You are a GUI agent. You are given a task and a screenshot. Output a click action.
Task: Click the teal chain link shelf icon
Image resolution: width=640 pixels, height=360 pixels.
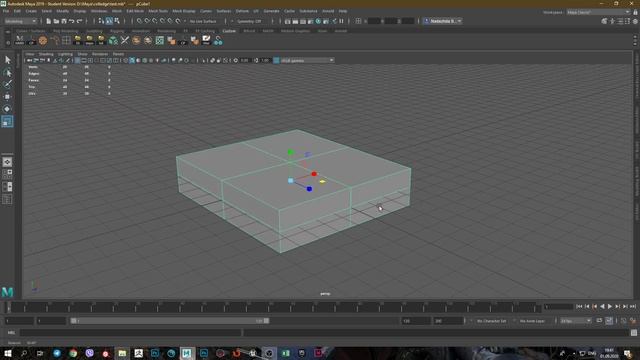218,40
